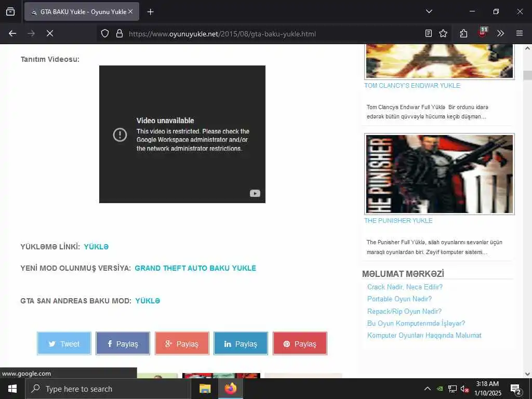This screenshot has width=532, height=399.
Task: Click NVIDIA tray icon
Action: tap(440, 389)
